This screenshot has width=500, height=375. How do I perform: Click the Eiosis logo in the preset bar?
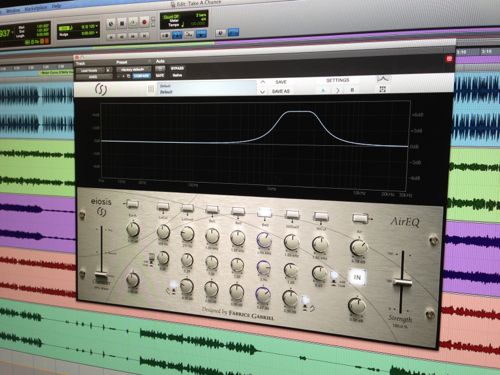point(100,89)
